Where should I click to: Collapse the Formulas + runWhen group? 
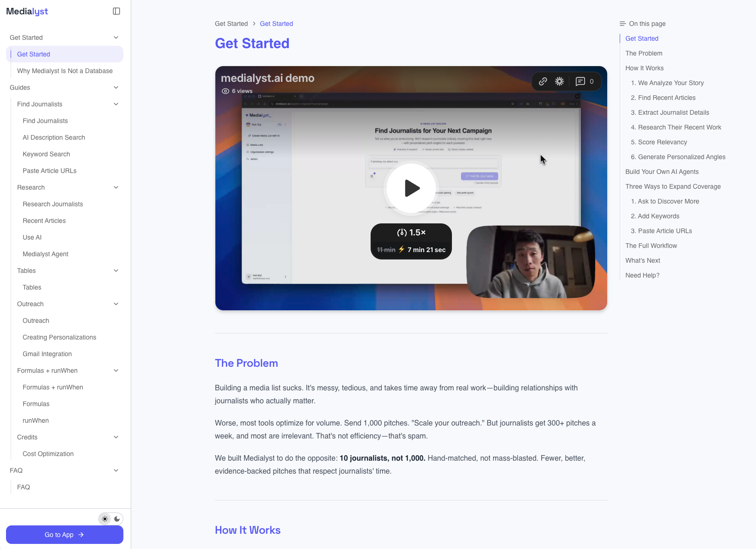click(x=116, y=370)
